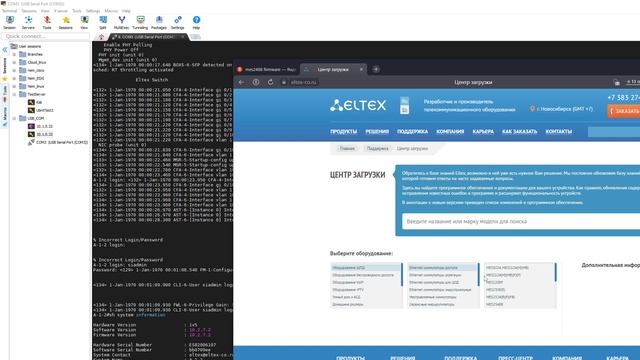Image resolution: width=640 pixels, height=360 pixels.
Task: Click the yellow star sidebar icon
Action: click(x=4, y=79)
